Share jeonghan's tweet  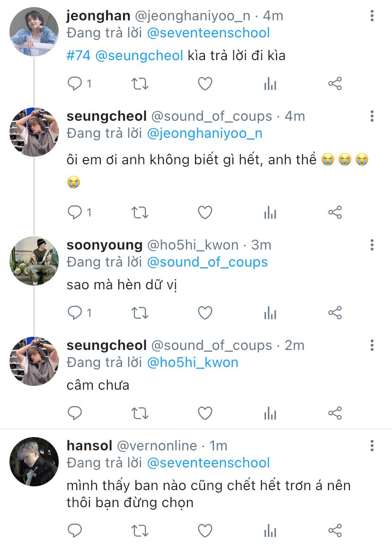coord(335,84)
